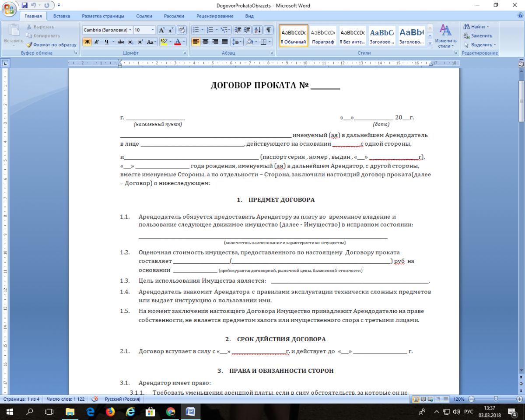Redo via Quick Access toolbar

coord(47,5)
